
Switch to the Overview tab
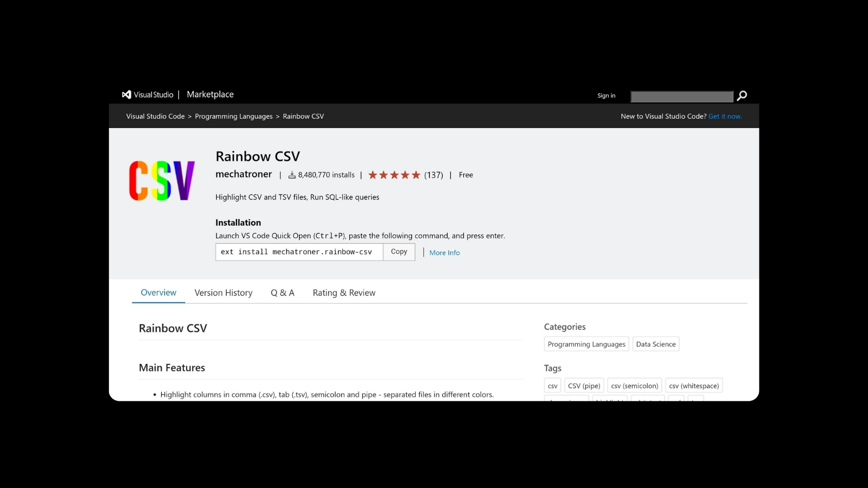158,292
